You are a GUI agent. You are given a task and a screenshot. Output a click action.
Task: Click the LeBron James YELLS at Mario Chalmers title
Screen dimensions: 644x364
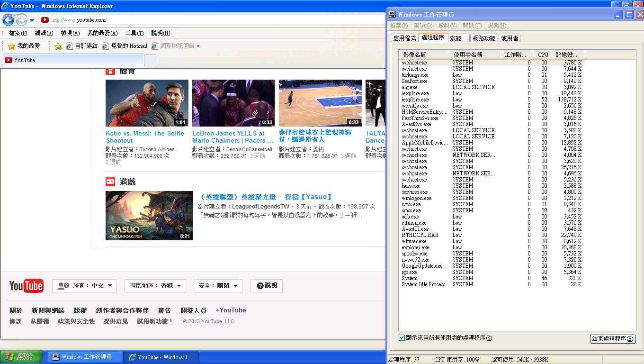(x=233, y=137)
